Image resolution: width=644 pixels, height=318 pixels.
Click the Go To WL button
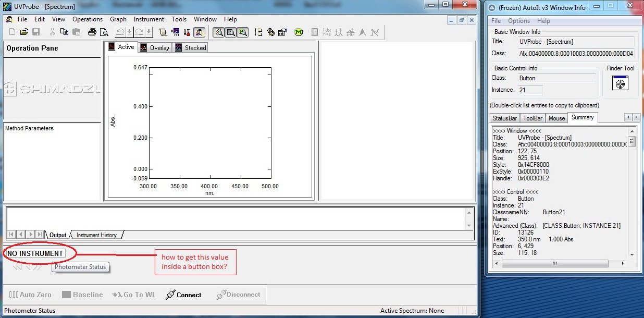tap(134, 295)
